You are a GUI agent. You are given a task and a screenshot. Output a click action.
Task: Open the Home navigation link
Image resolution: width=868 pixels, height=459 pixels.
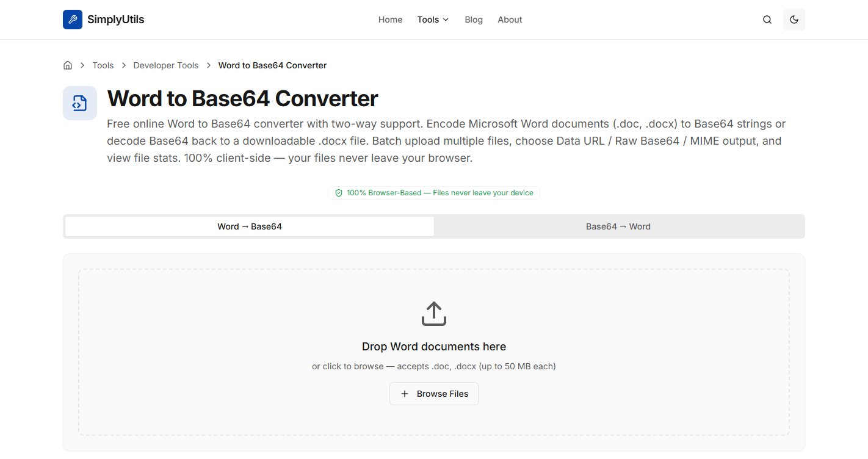[x=390, y=20]
